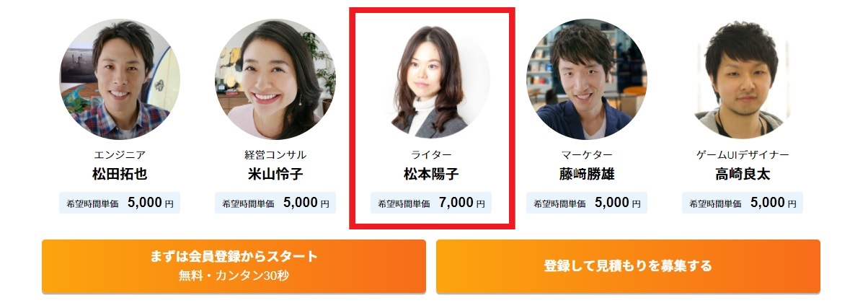Select the name 藤崎勝雄

[x=587, y=175]
